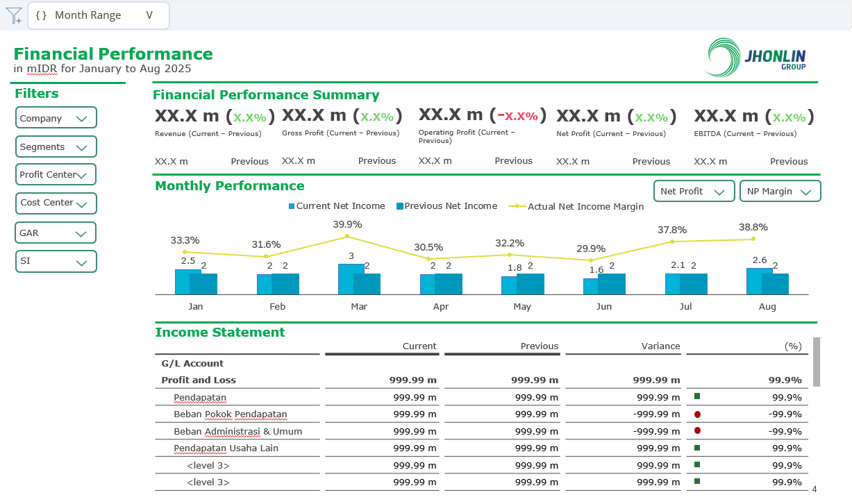852x504 pixels.
Task: Click the G/L Account header
Action: 192,363
